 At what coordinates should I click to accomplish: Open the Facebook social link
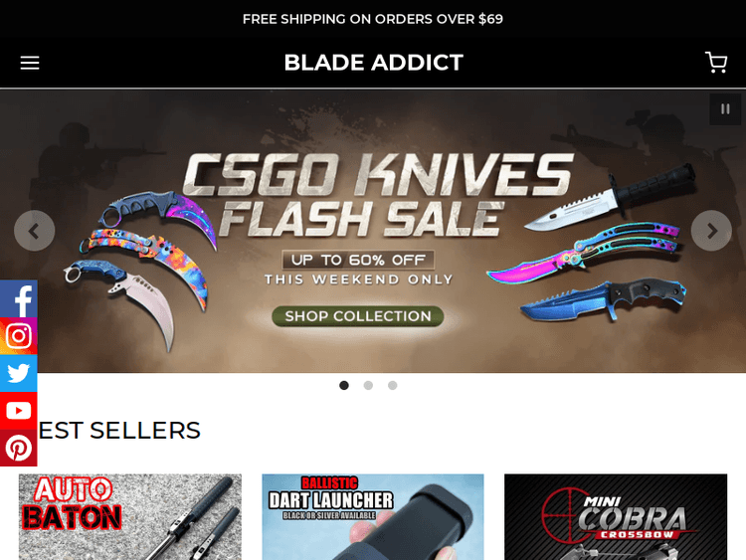pos(19,298)
